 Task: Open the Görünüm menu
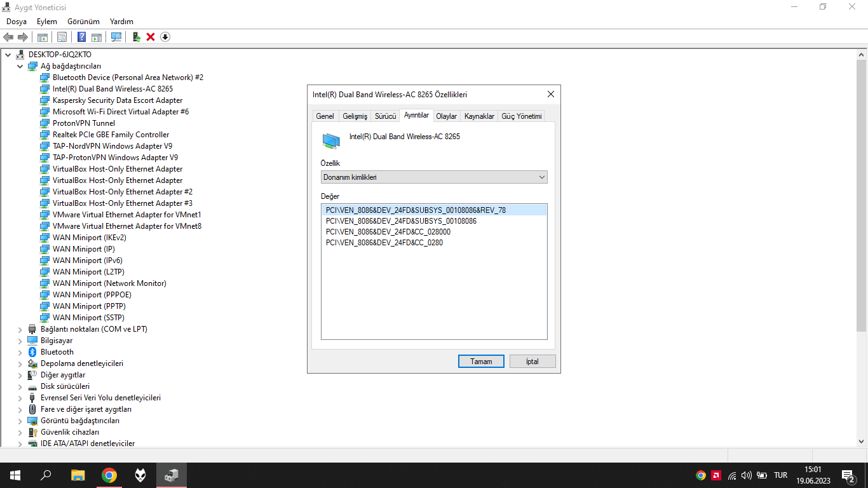tap(83, 22)
